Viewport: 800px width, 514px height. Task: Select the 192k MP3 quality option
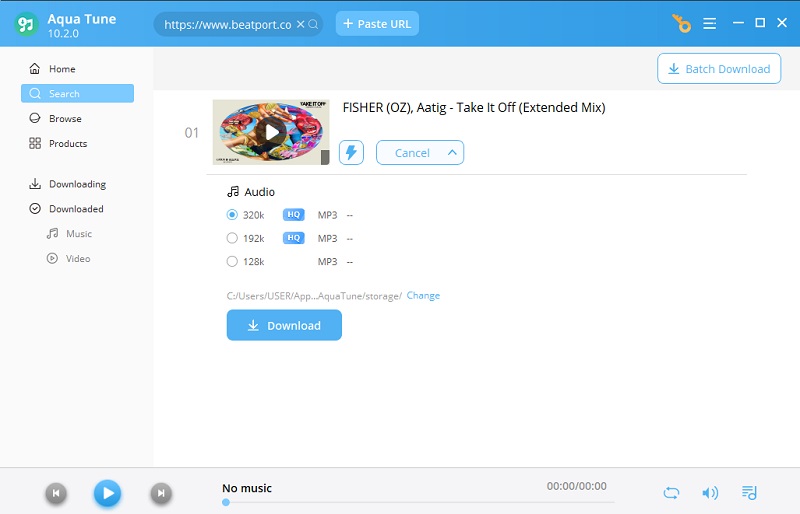click(232, 238)
